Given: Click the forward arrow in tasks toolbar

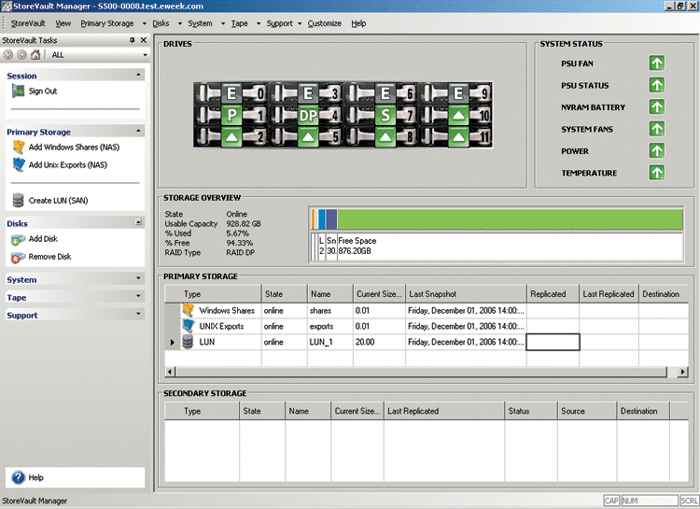Looking at the screenshot, I should coord(21,54).
